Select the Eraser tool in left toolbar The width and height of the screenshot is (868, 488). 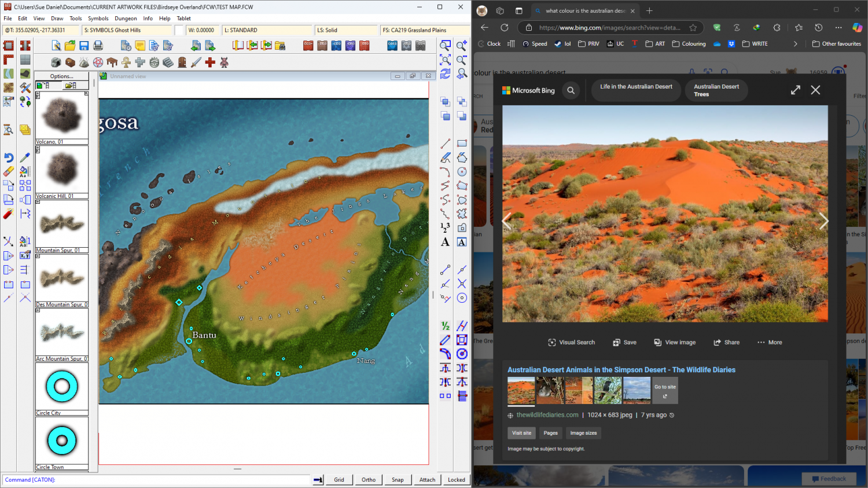[8, 171]
